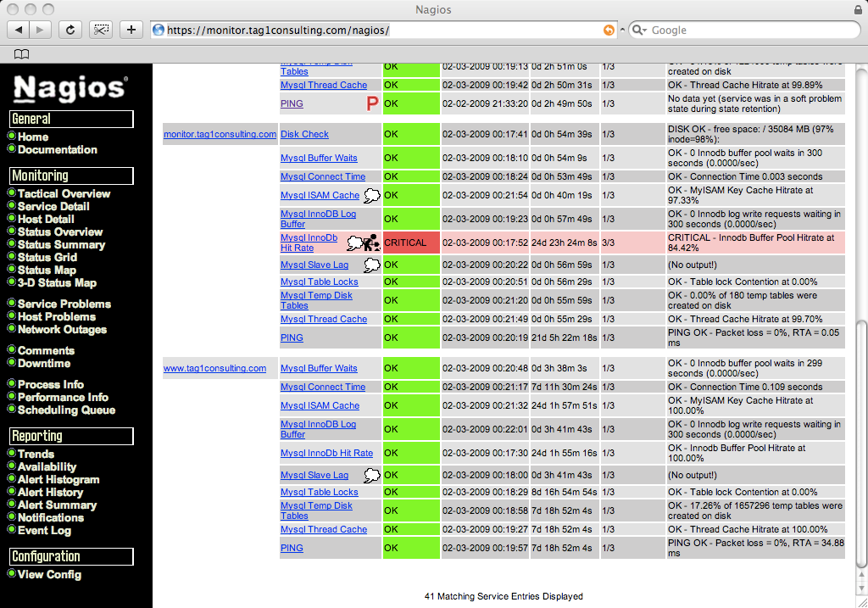Open Disk Check service link
868x608 pixels.
pos(304,134)
